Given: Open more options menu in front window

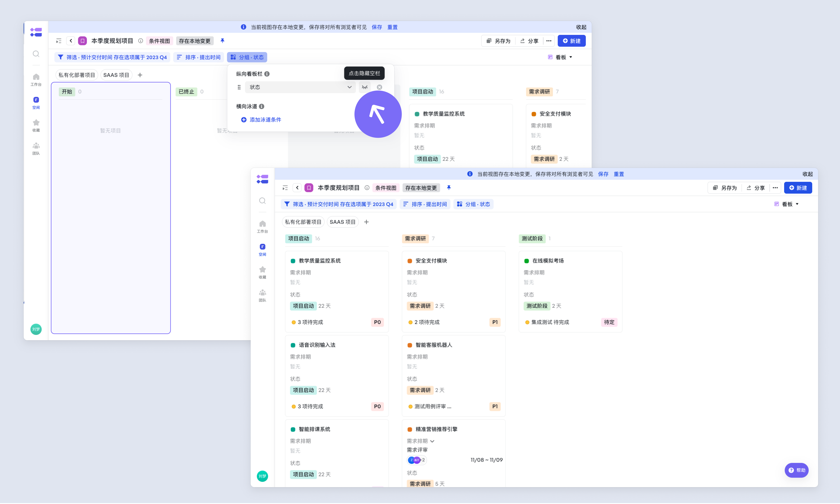Looking at the screenshot, I should click(x=775, y=188).
